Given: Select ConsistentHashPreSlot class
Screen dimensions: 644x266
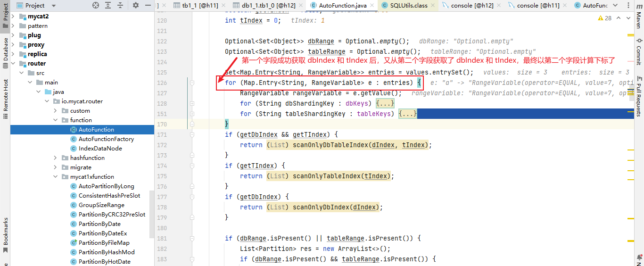Looking at the screenshot, I should click(x=109, y=195).
